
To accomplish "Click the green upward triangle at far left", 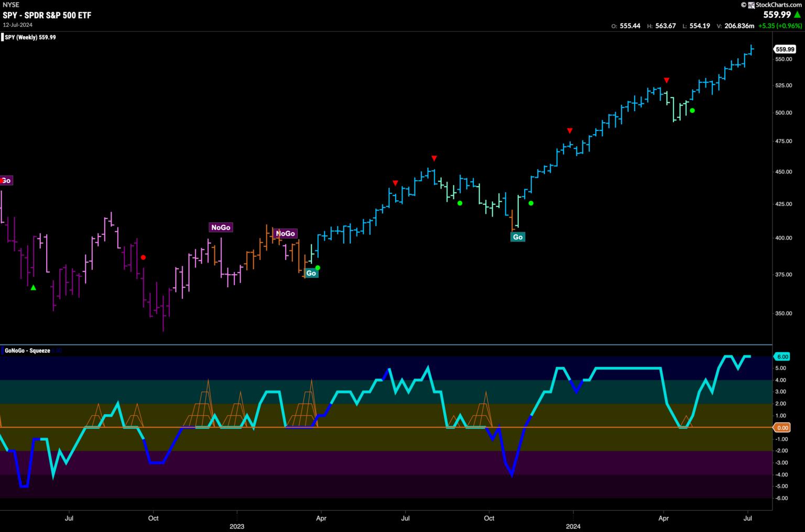I will click(34, 287).
